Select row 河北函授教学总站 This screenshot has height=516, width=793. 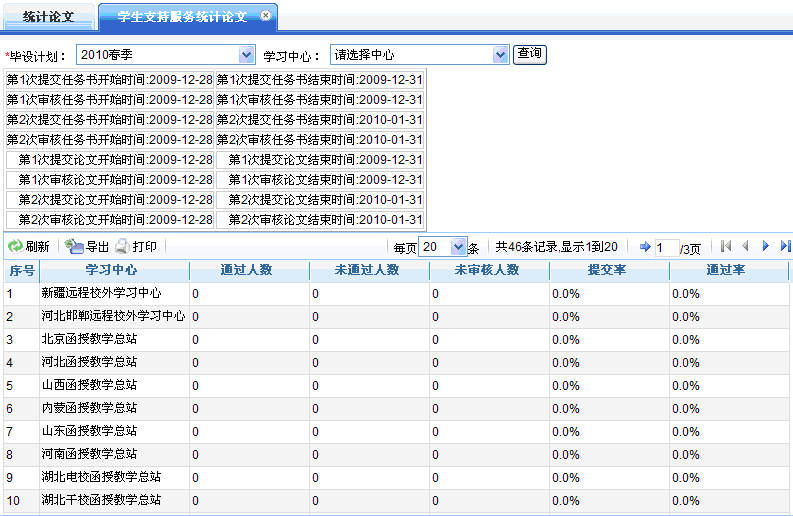click(x=396, y=363)
